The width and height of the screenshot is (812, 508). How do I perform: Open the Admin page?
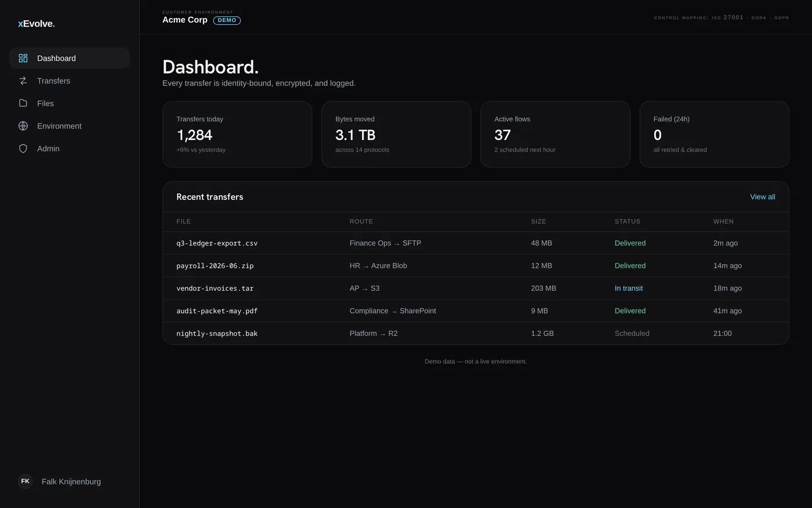(70, 149)
